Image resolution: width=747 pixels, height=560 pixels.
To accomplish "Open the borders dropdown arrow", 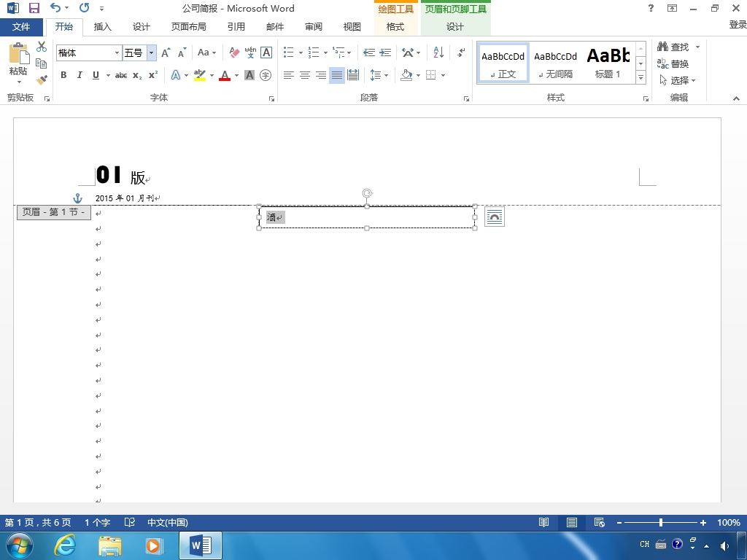I will point(443,75).
